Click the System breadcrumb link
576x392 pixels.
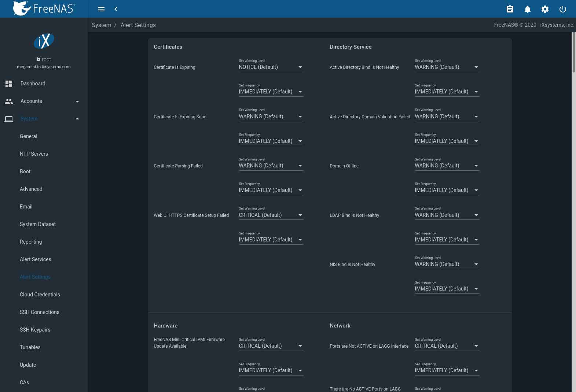pos(102,25)
